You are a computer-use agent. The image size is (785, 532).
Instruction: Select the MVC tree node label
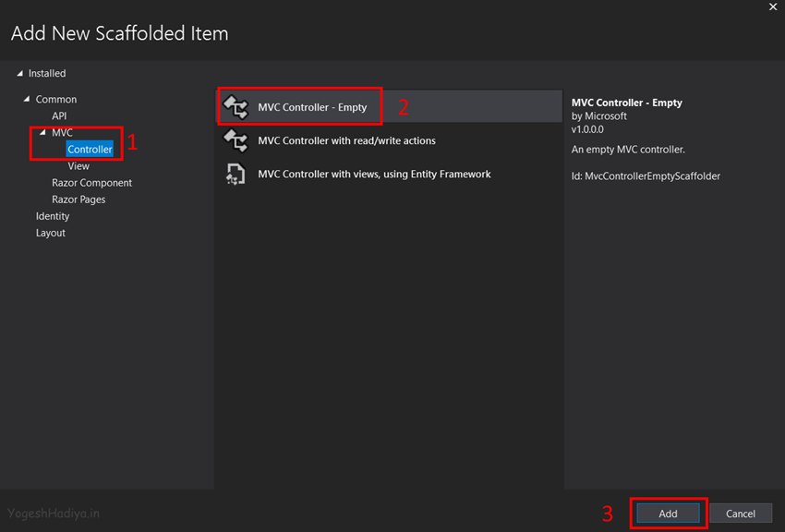tap(62, 133)
